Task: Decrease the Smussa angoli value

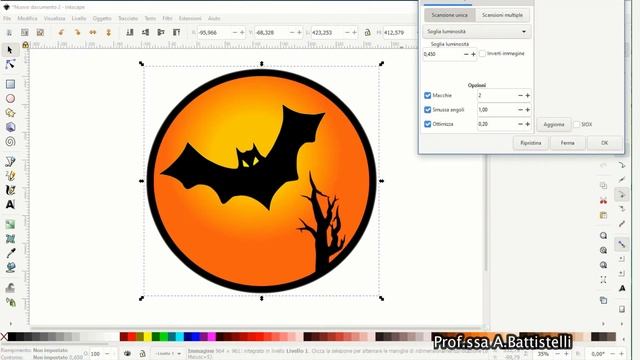Action: pyautogui.click(x=520, y=110)
